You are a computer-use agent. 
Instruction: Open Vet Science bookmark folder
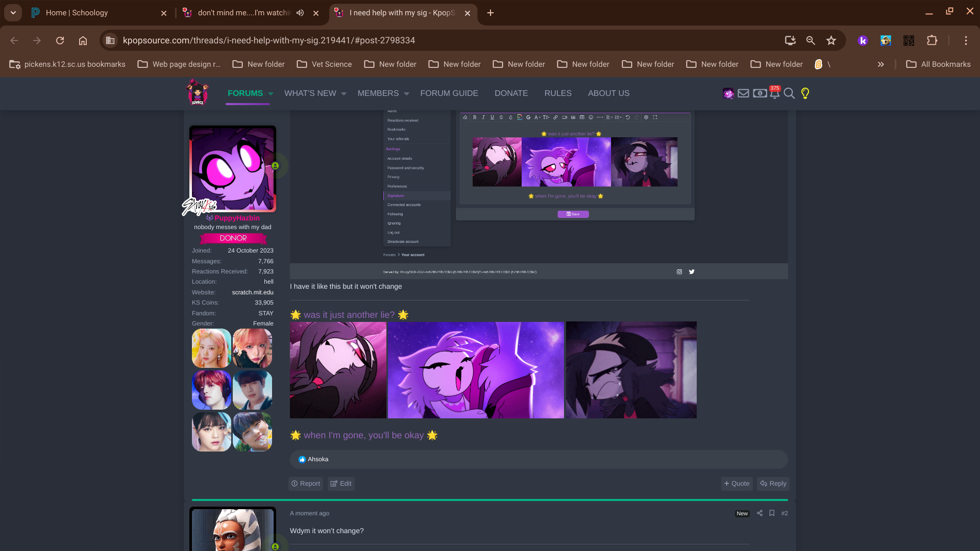point(325,64)
